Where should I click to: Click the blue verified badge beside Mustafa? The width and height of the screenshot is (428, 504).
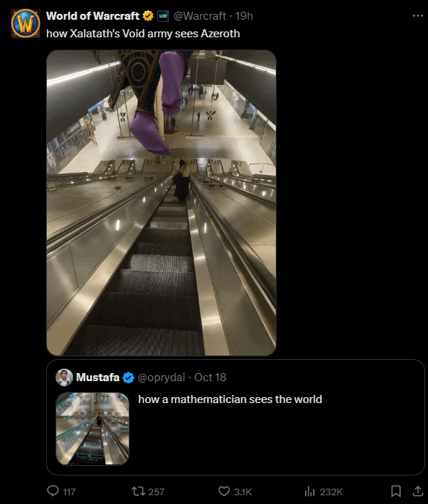[129, 377]
